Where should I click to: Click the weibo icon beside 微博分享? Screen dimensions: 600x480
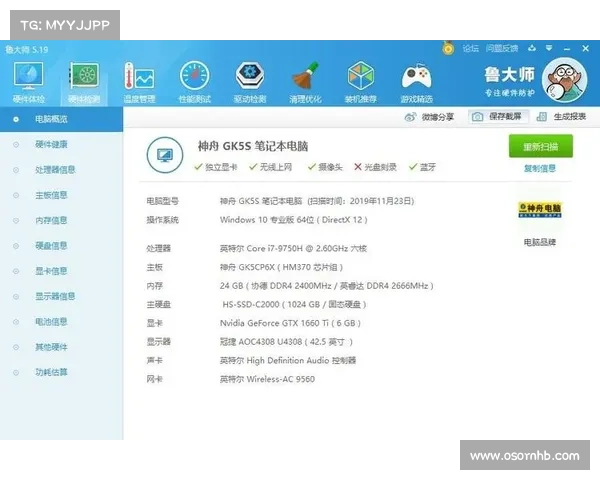click(410, 117)
